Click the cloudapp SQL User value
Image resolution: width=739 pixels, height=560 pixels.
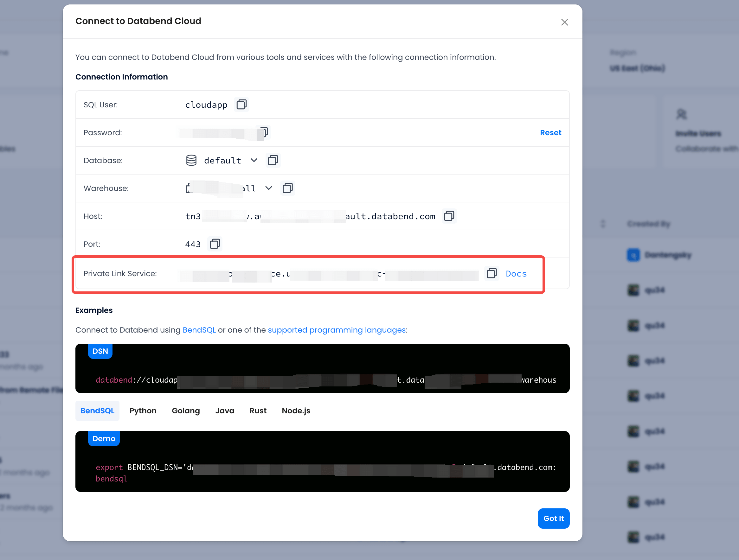coord(206,105)
